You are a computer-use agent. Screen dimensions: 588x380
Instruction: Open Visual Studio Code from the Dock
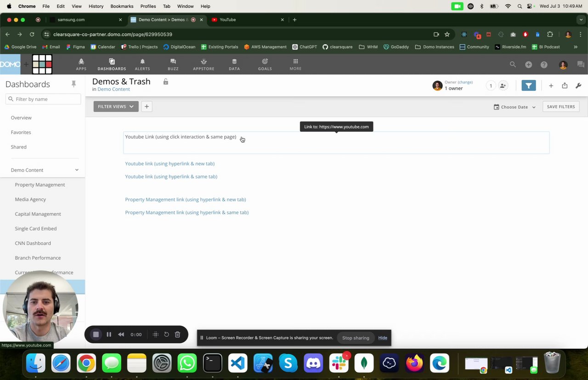237,363
